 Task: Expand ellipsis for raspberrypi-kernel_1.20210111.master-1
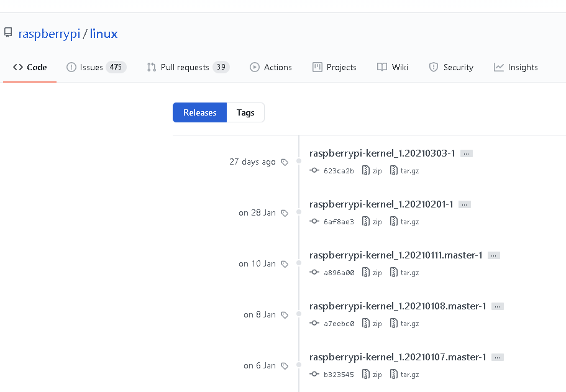point(494,255)
